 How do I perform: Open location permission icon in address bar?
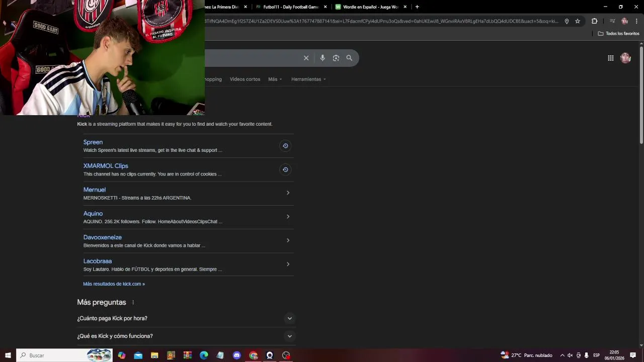[x=567, y=21]
